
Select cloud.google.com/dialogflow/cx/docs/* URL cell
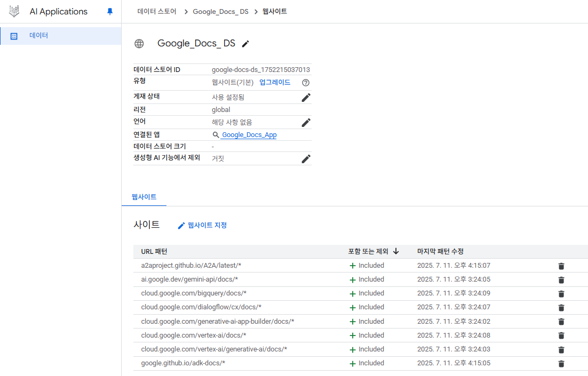pos(201,307)
